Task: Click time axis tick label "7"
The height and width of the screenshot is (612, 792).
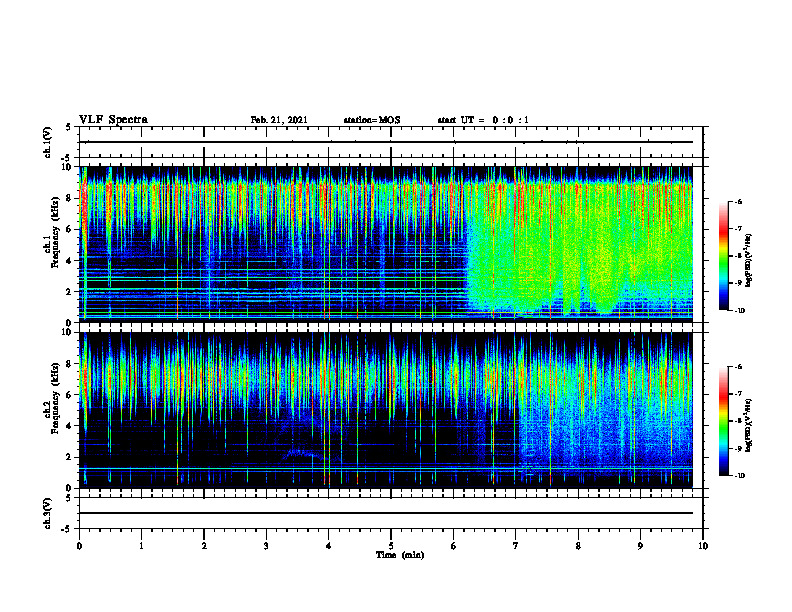Action: click(x=516, y=546)
